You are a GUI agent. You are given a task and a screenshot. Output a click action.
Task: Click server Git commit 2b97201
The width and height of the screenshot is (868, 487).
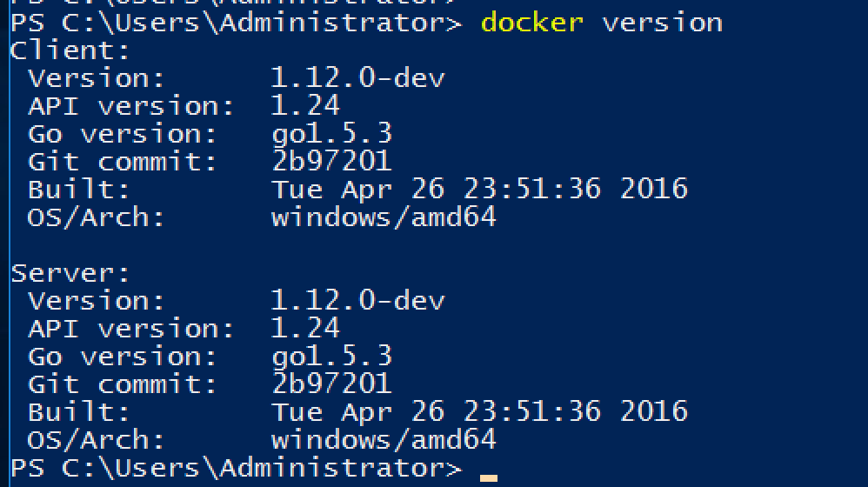(331, 384)
